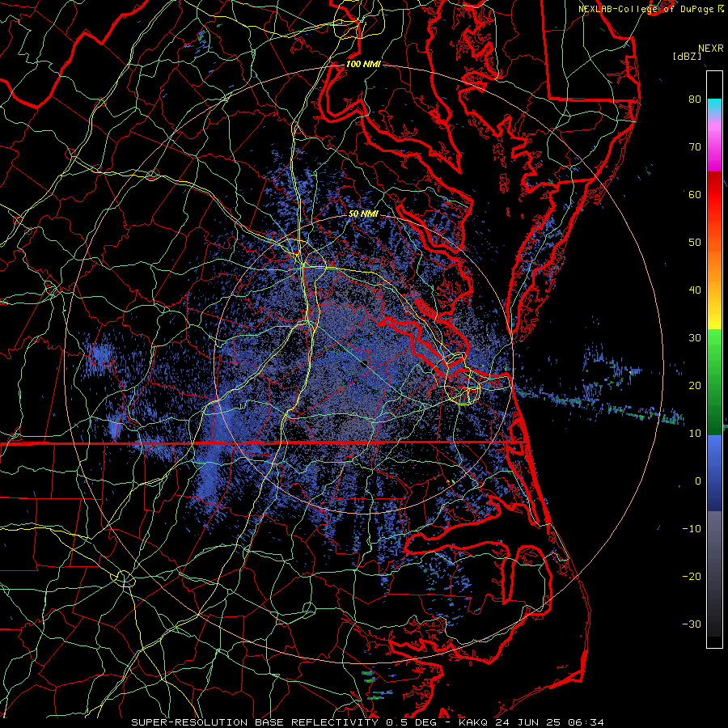Click the -30 value on the dBZ scale
Viewport: 728px width, 728px height.
coord(692,624)
